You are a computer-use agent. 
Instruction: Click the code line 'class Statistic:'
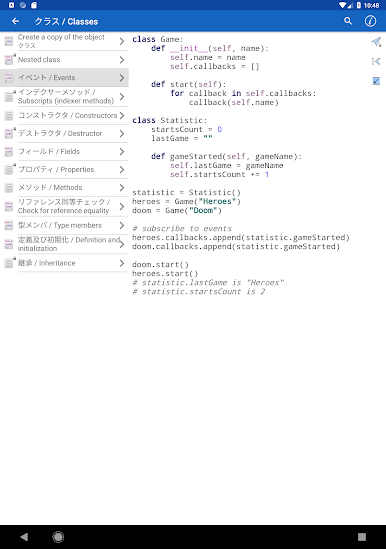[x=170, y=120]
